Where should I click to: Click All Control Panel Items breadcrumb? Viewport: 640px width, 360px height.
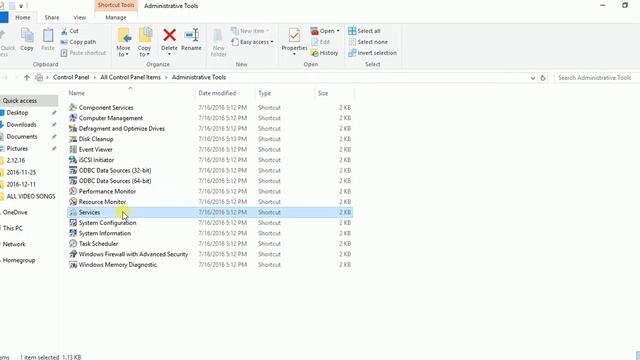tap(131, 77)
